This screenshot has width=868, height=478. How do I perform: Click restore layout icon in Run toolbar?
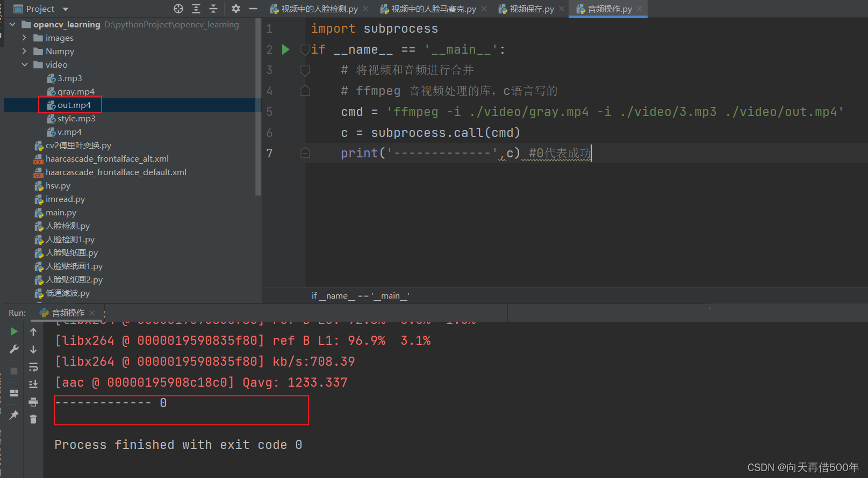point(14,393)
